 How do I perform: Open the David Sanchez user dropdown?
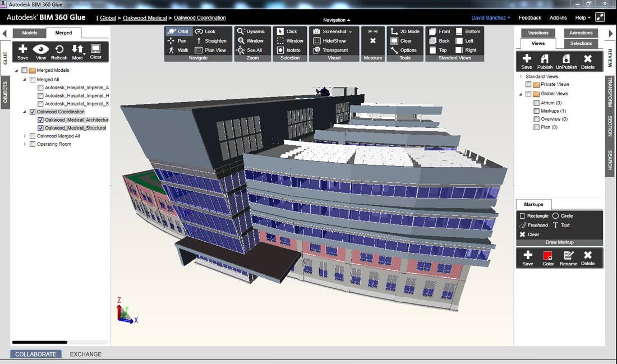[x=491, y=18]
